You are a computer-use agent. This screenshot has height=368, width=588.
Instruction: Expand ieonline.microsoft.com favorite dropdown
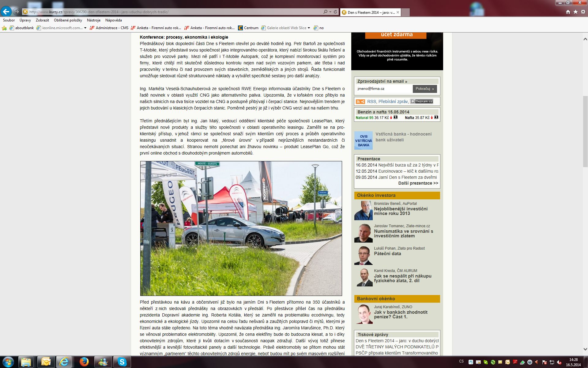[x=85, y=28]
